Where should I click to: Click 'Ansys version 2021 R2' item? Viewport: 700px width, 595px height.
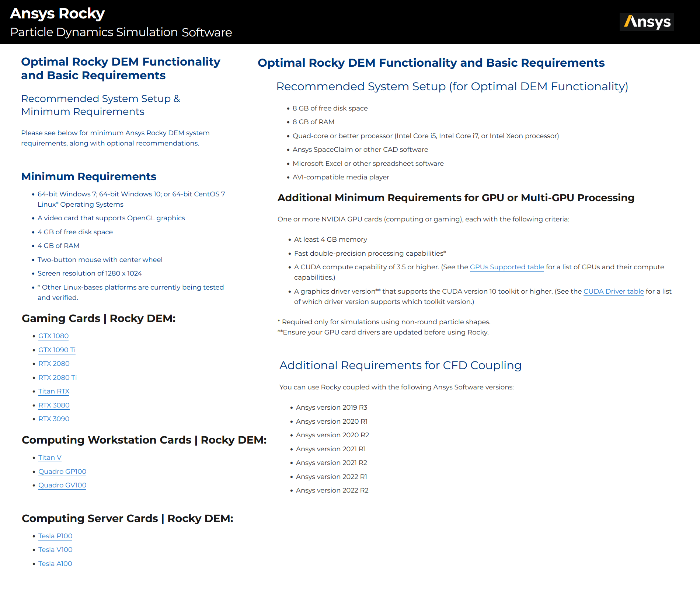point(332,463)
